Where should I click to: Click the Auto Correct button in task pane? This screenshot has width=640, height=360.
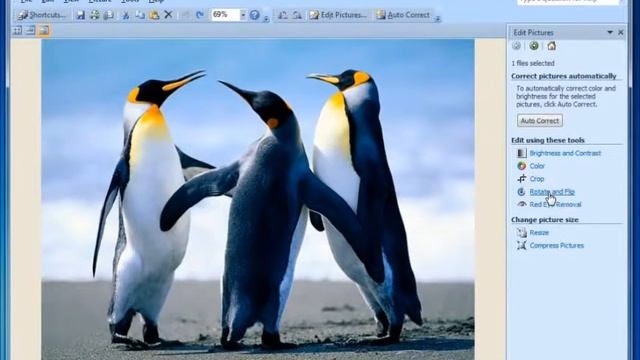coord(540,121)
